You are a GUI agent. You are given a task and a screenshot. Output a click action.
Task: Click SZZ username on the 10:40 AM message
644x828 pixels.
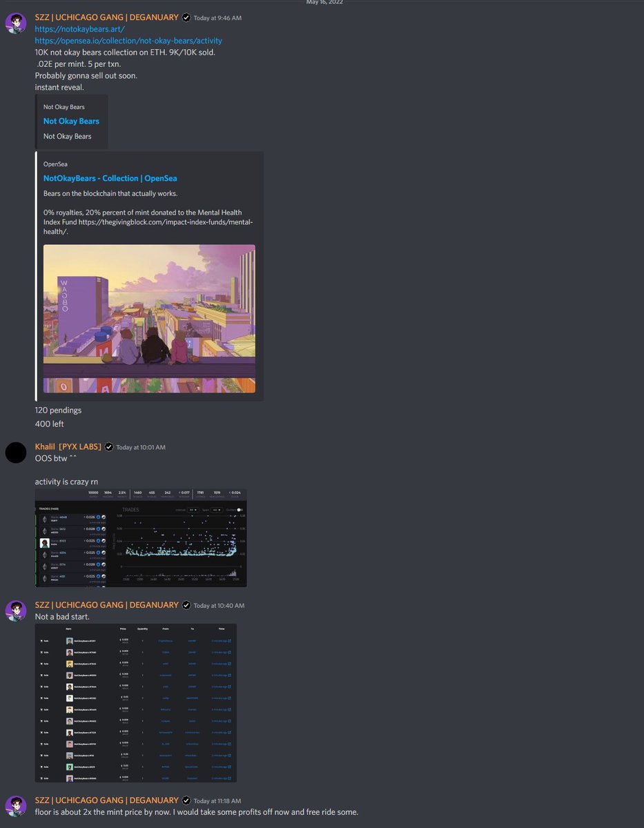click(107, 605)
